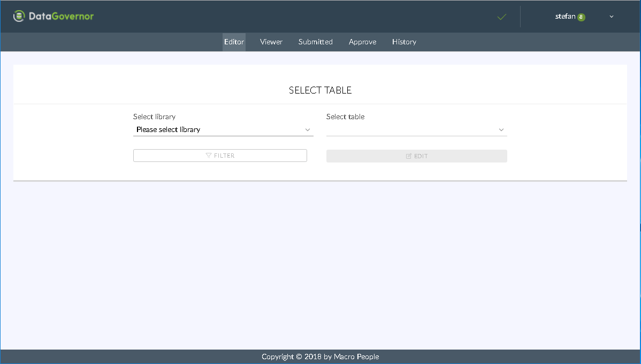Go to the Viewer tab

[271, 42]
